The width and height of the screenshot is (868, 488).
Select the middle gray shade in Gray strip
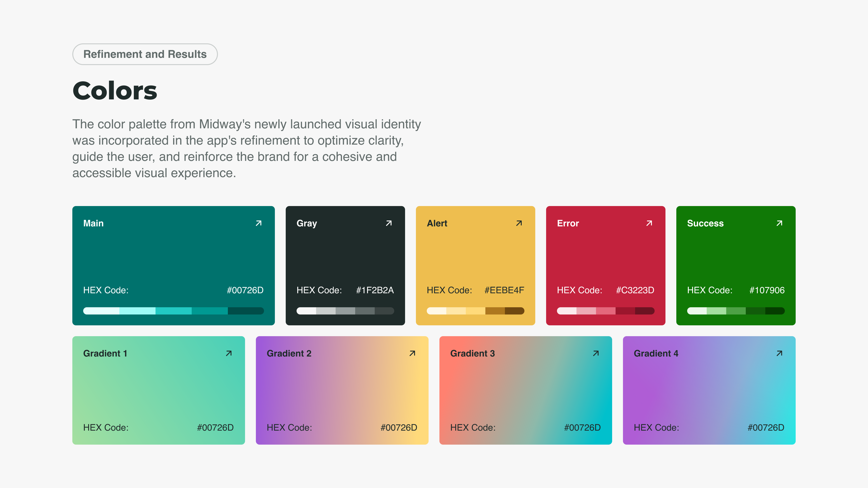click(345, 311)
